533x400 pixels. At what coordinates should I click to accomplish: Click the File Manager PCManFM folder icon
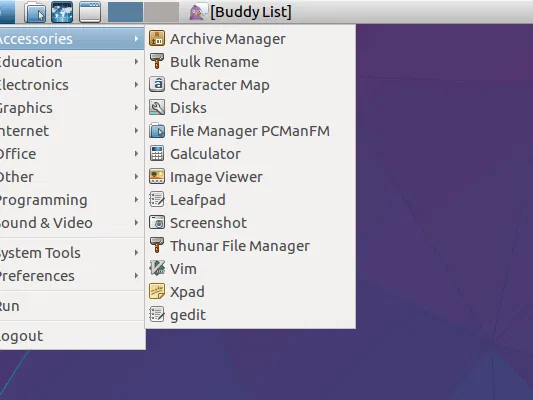[x=157, y=131]
